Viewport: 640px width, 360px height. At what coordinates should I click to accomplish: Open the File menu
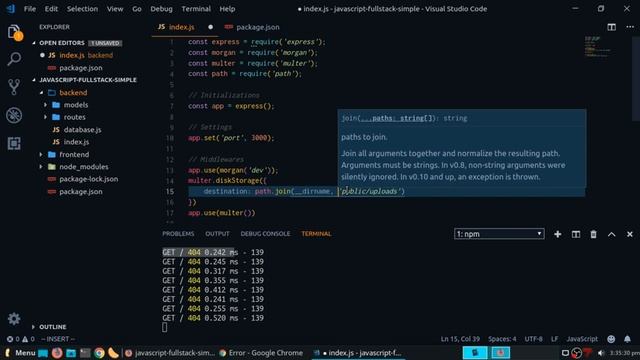pos(30,9)
